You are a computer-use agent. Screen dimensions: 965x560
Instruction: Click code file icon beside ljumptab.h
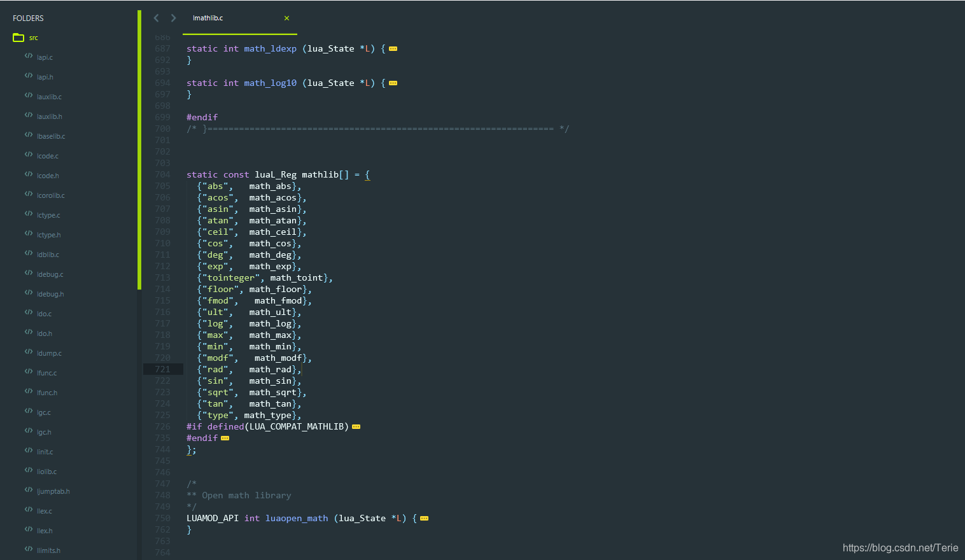[29, 490]
